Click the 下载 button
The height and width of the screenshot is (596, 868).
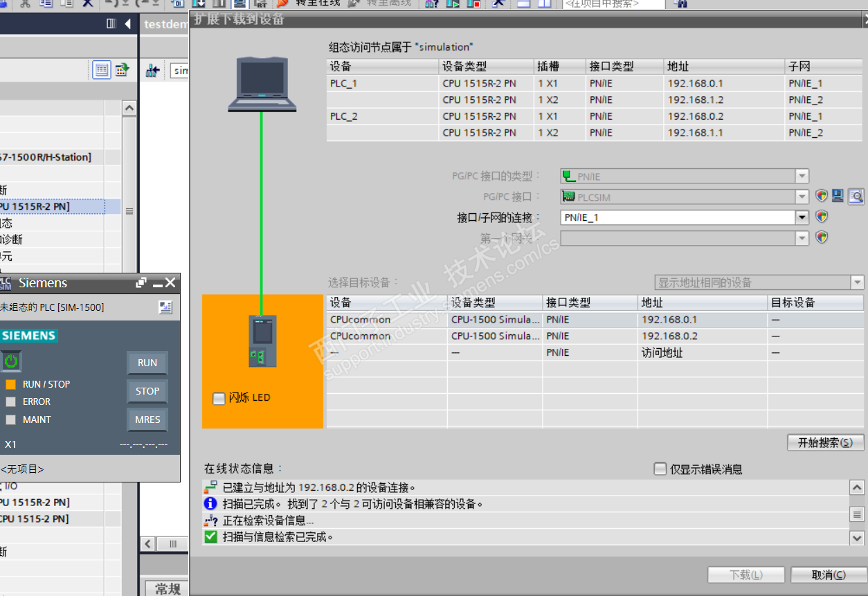(746, 575)
